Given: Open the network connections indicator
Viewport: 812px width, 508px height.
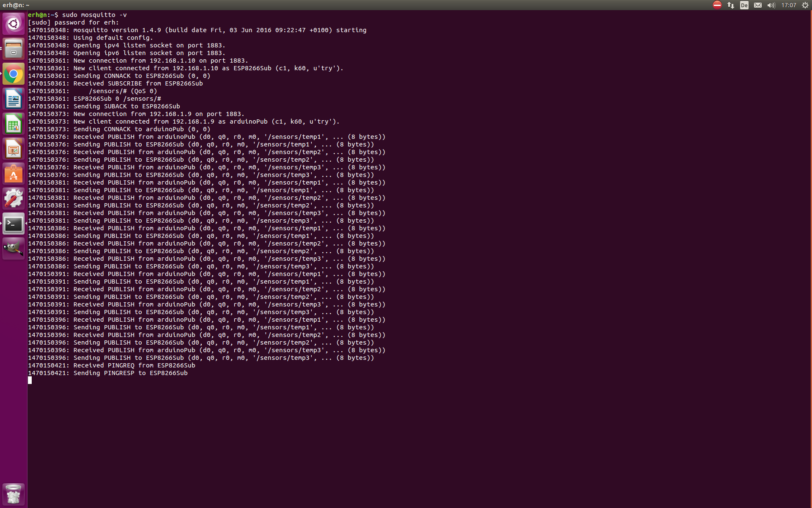Looking at the screenshot, I should (x=731, y=5).
